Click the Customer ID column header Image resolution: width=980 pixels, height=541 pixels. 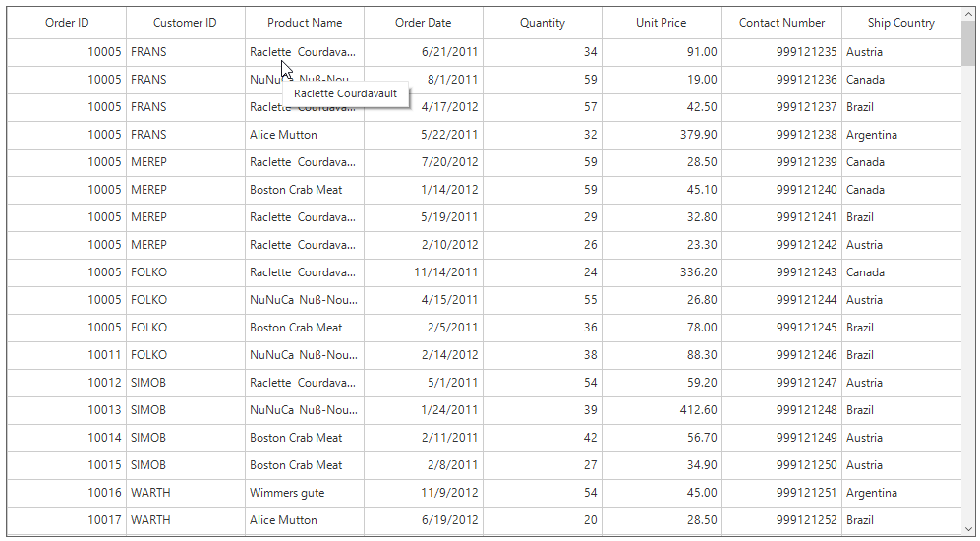point(185,23)
